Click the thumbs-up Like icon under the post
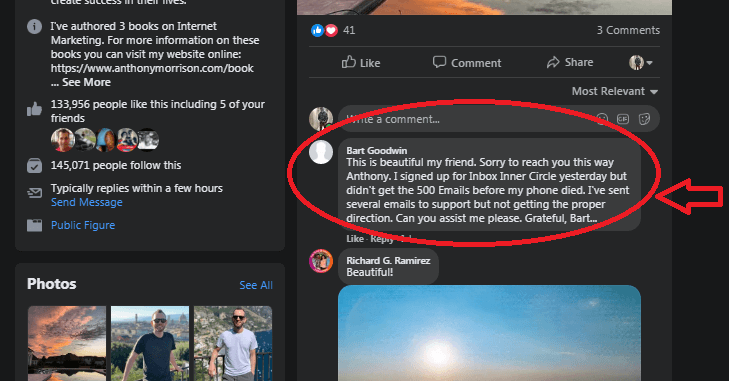The height and width of the screenshot is (381, 729). [x=349, y=62]
